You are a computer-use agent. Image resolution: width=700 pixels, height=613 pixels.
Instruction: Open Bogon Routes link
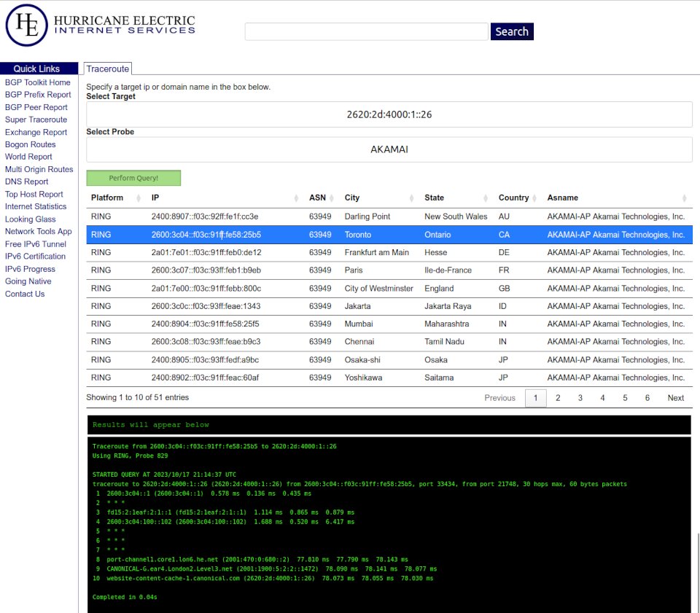point(31,144)
